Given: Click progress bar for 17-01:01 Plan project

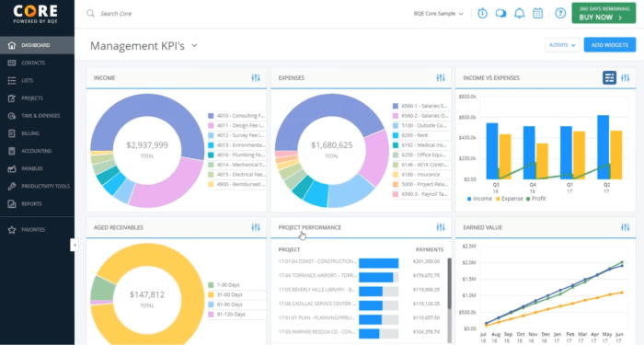Looking at the screenshot, I should coord(378,318).
